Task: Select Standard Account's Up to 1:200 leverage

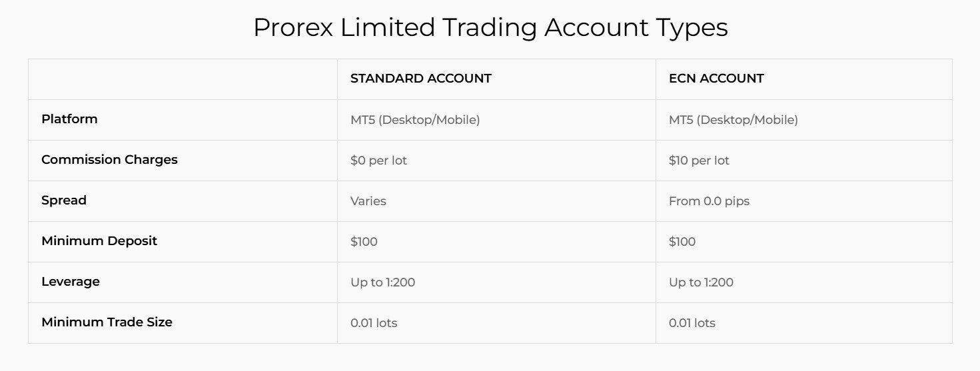Action: (x=382, y=282)
